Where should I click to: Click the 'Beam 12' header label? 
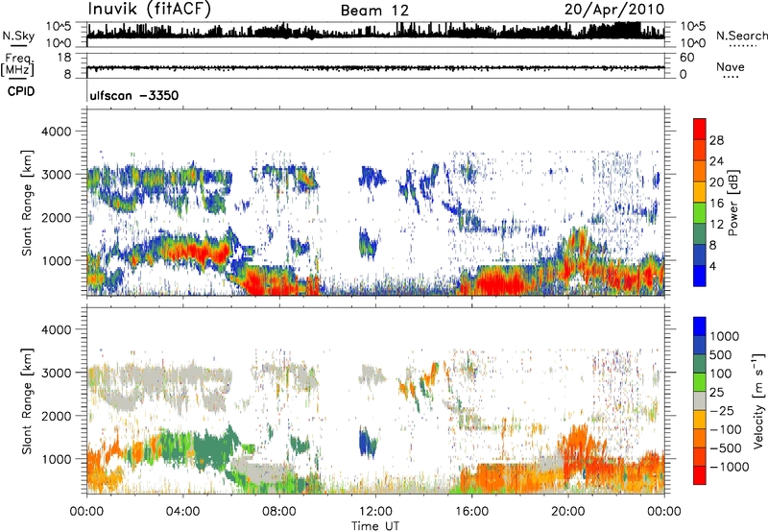[374, 11]
